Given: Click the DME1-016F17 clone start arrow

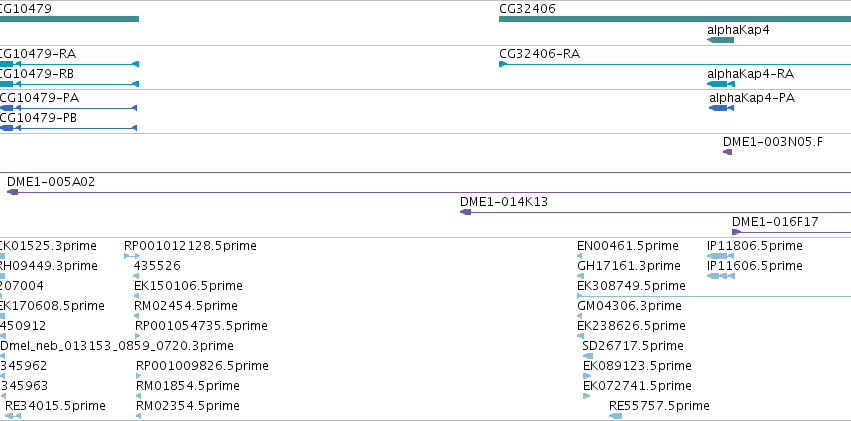Looking at the screenshot, I should pyautogui.click(x=736, y=232).
